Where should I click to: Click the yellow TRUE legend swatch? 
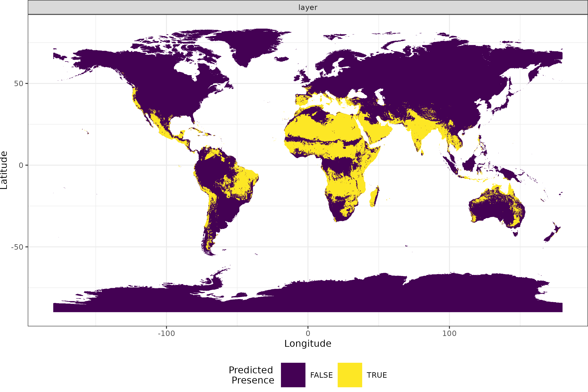point(350,375)
